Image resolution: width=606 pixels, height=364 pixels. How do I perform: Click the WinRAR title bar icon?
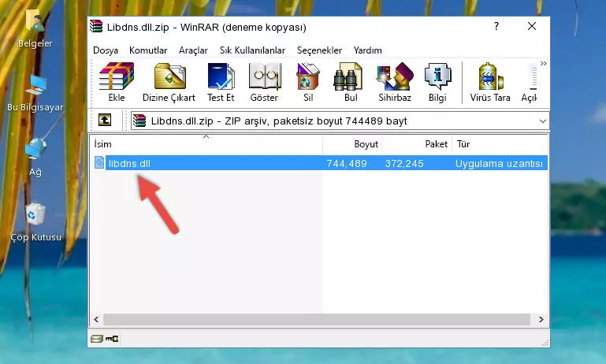click(96, 26)
